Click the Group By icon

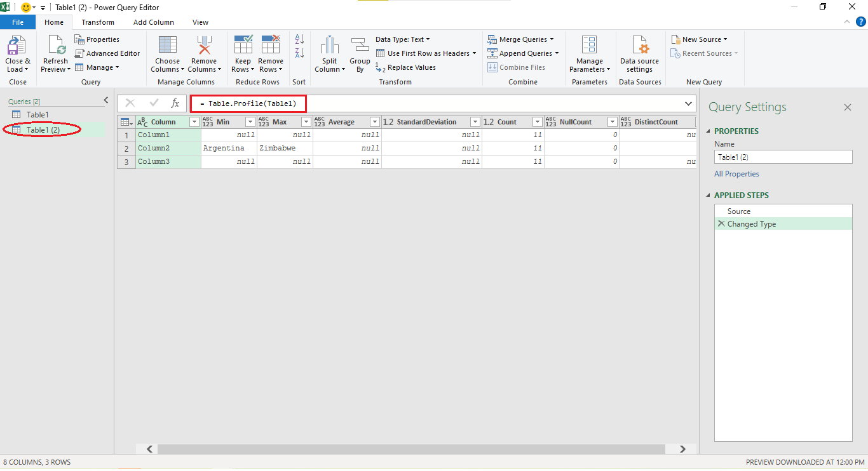point(360,46)
